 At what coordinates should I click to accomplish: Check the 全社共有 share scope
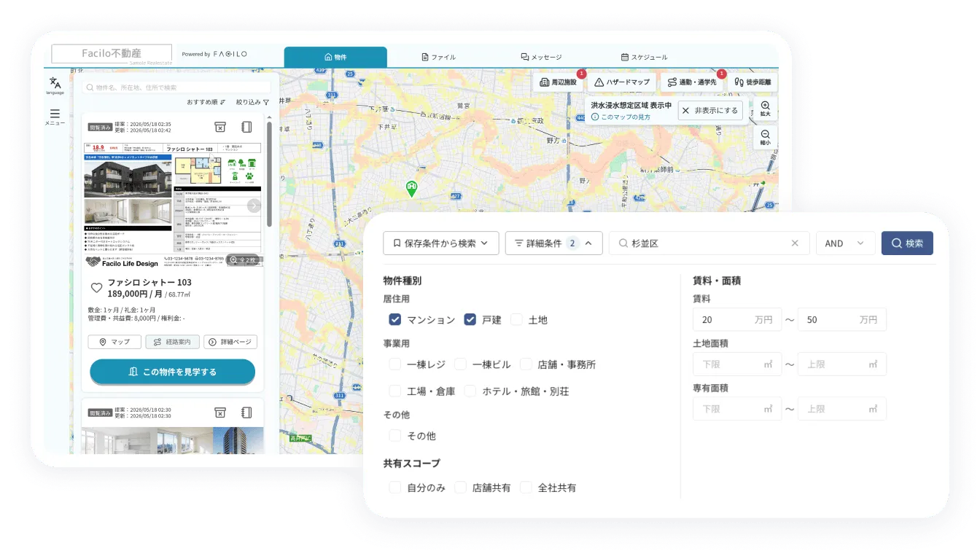(526, 487)
